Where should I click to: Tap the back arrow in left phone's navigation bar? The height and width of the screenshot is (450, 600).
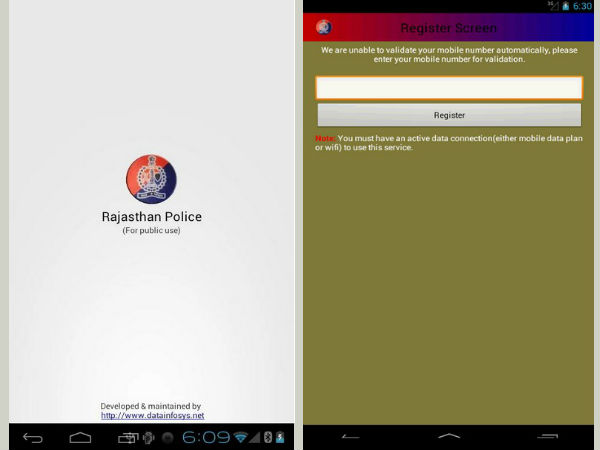coord(33,437)
